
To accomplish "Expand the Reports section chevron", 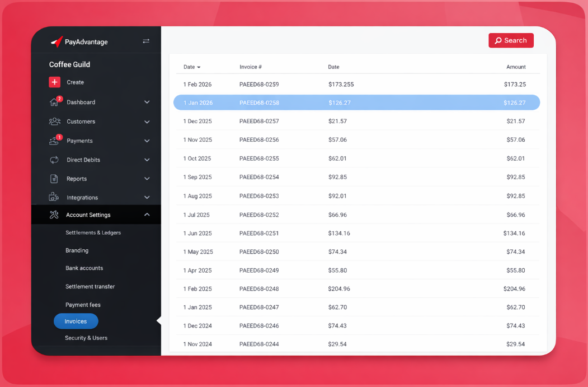I will click(147, 179).
